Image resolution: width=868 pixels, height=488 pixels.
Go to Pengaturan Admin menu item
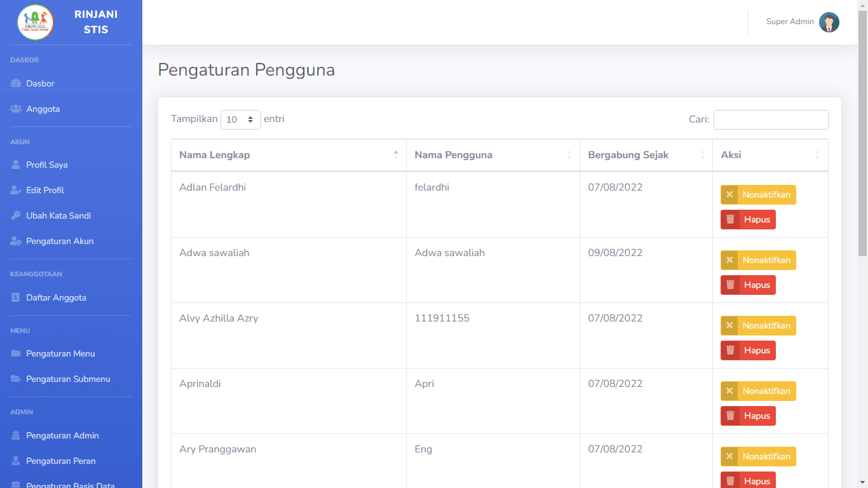pos(62,436)
